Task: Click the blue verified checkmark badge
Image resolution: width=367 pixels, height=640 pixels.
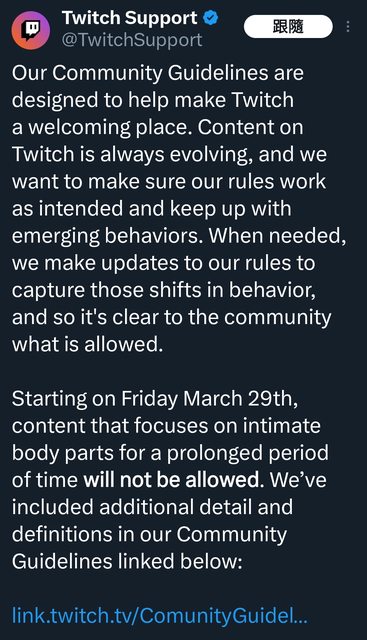Action: [x=211, y=18]
